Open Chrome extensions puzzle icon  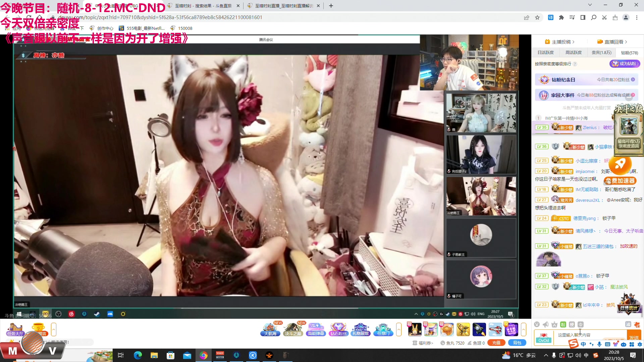[561, 17]
